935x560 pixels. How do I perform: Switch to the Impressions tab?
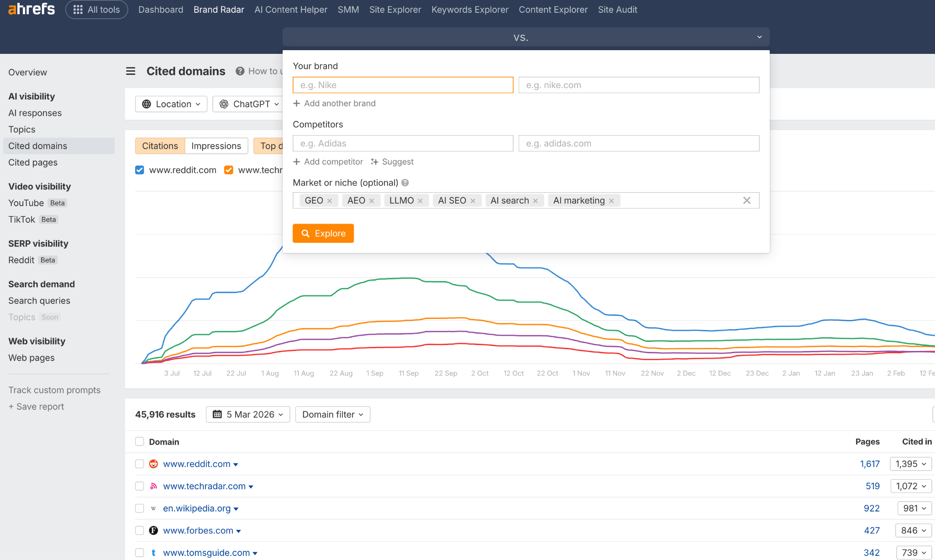[x=216, y=146]
